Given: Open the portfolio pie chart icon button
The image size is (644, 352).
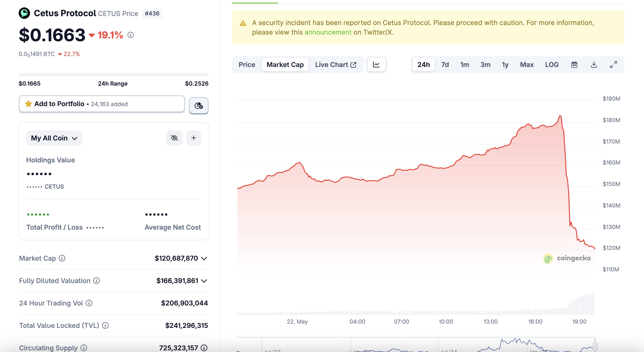Looking at the screenshot, I should pos(199,105).
